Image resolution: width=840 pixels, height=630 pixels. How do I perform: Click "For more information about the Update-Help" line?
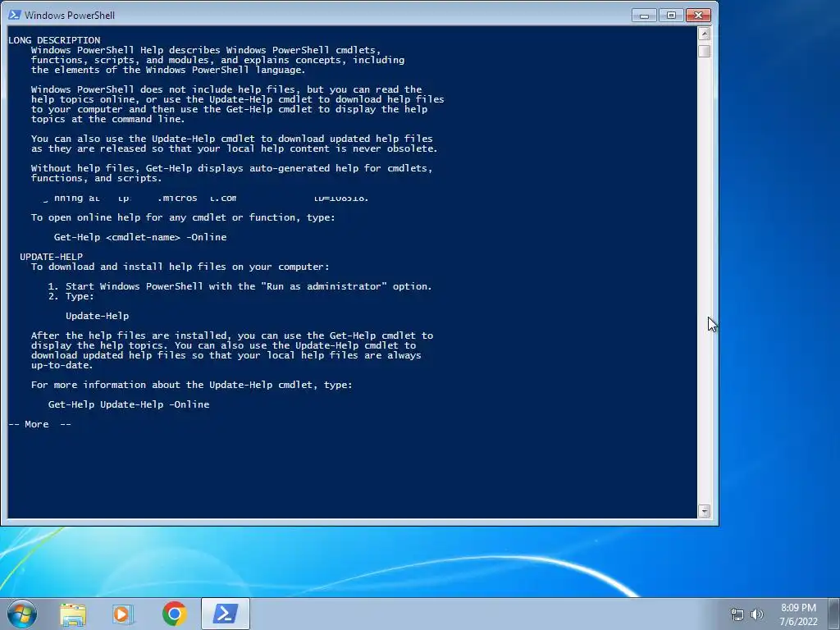click(x=192, y=386)
